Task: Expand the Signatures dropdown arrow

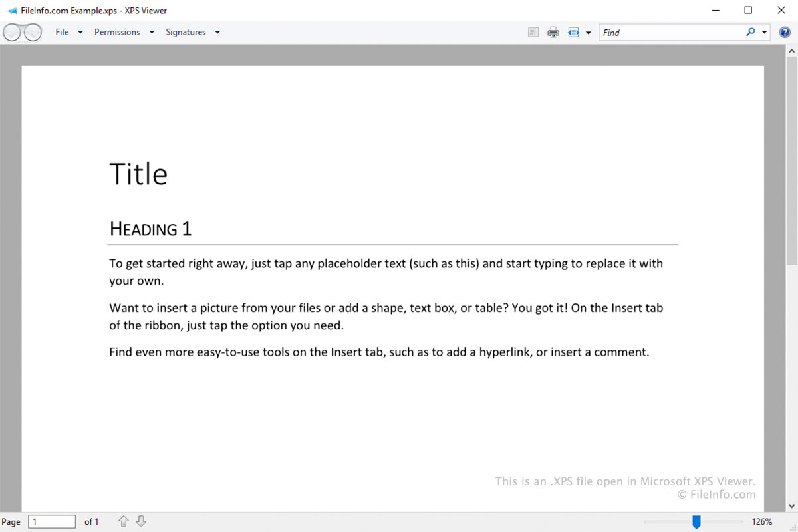Action: [x=217, y=32]
